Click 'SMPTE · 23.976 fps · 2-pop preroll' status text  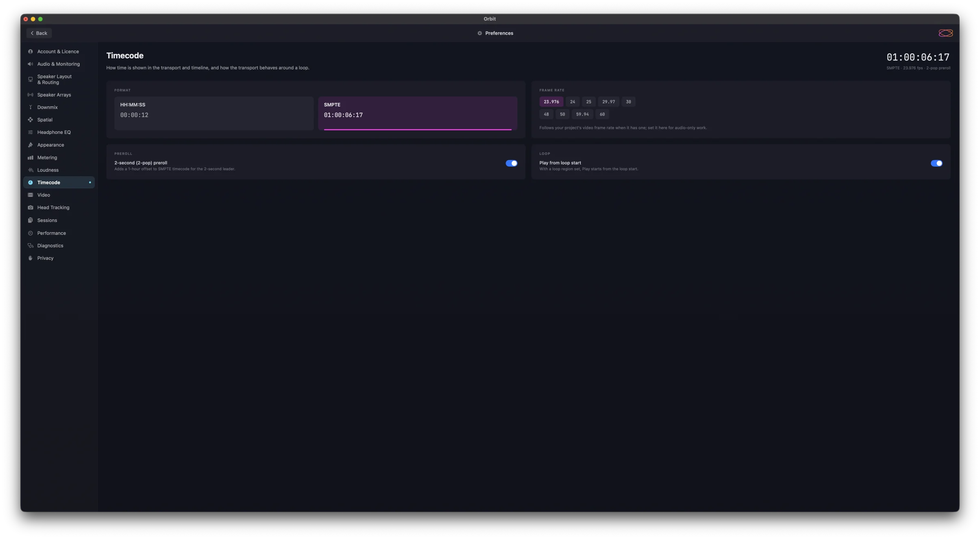point(918,68)
